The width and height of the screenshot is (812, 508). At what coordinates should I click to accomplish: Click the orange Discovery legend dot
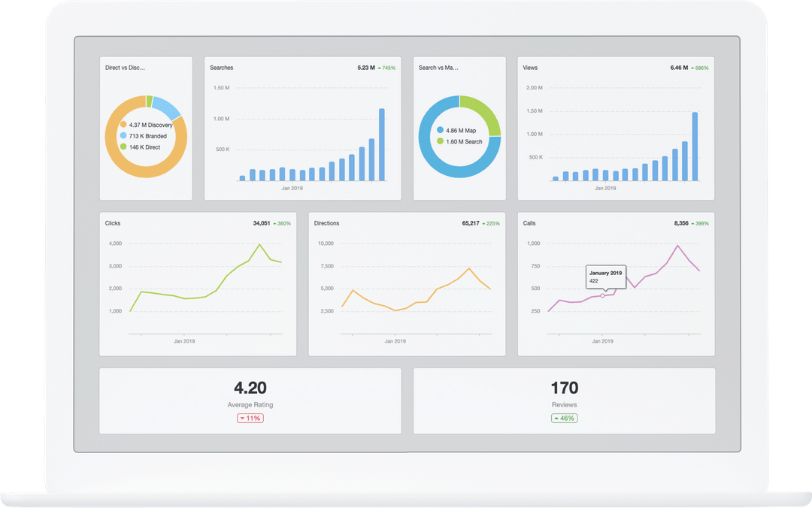(x=123, y=124)
